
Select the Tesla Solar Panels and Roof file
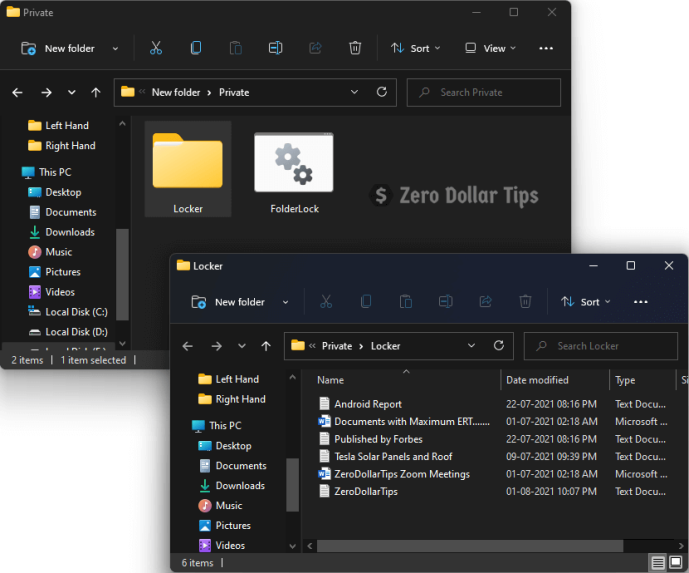point(393,457)
